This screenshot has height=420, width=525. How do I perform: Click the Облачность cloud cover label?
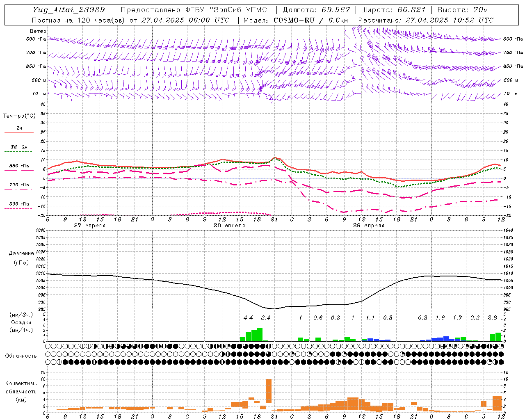[21, 356]
